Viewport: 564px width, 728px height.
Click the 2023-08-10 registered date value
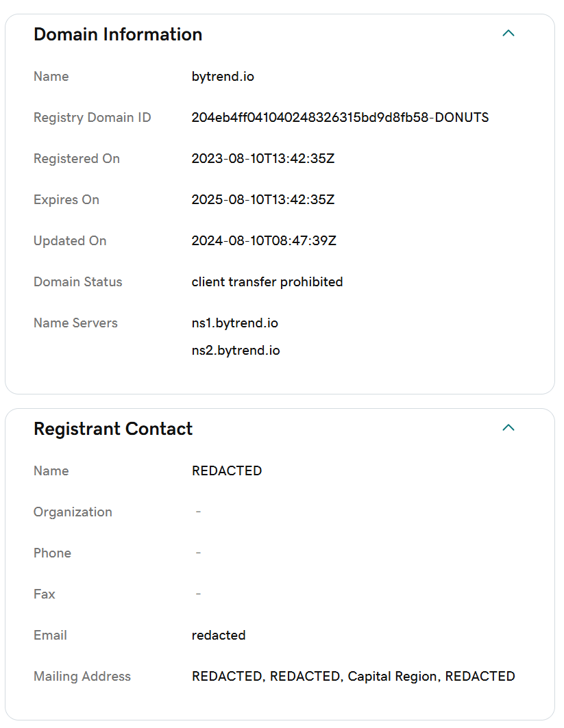[x=262, y=159]
